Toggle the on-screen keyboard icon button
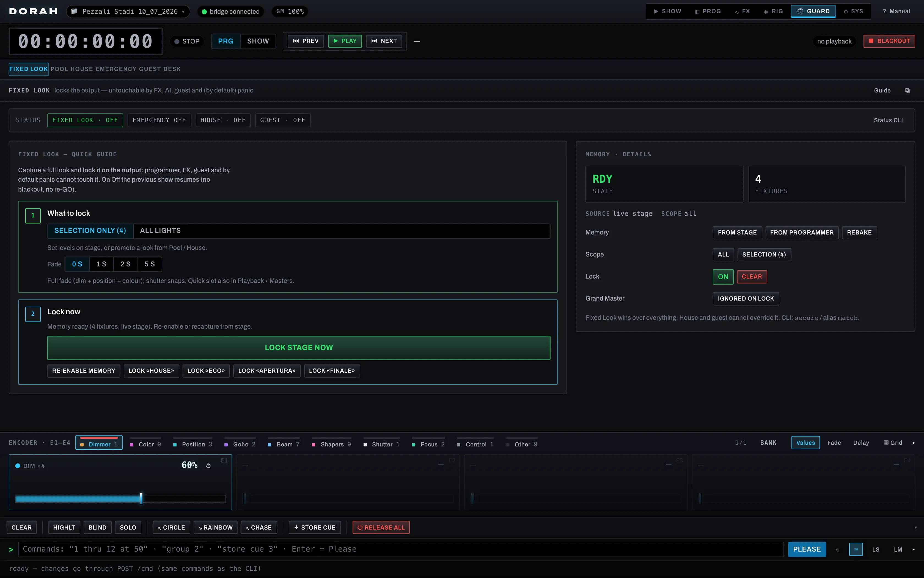This screenshot has height=578, width=924. pos(856,549)
